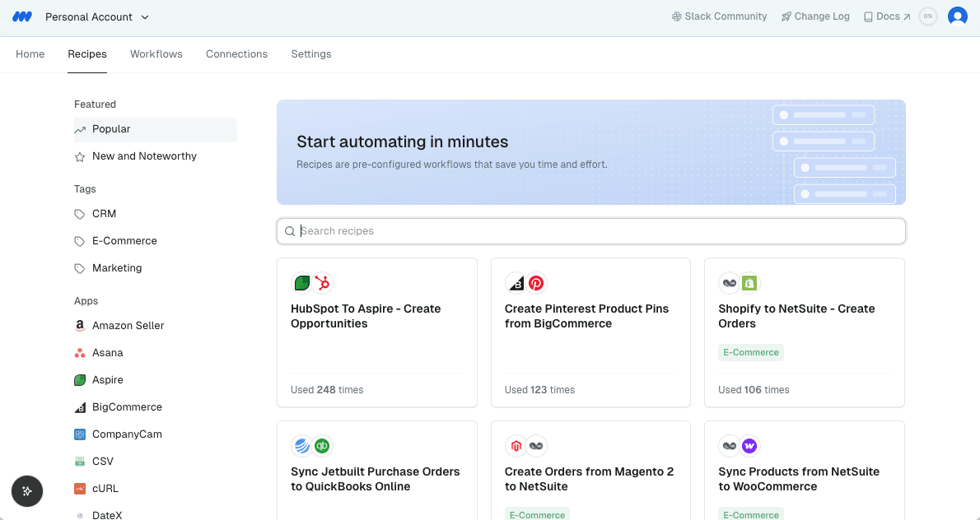Click the Jetbuilt icon on recipe card
The width and height of the screenshot is (980, 520).
pos(302,446)
